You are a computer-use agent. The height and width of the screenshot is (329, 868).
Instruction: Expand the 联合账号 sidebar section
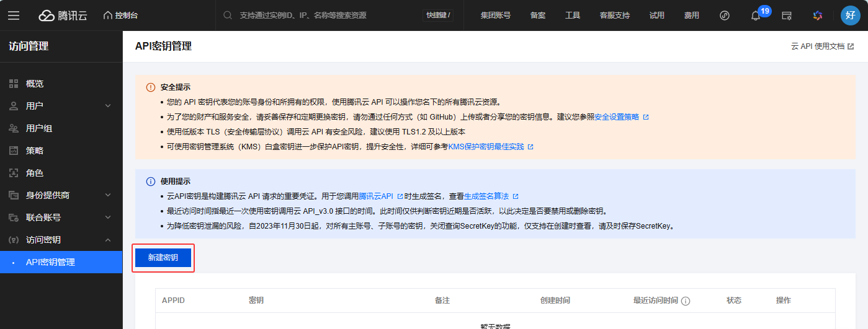(61, 217)
